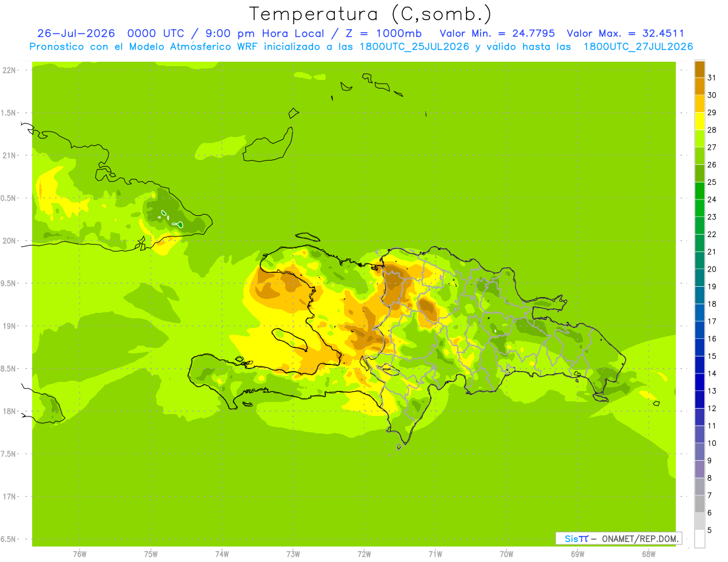Click the "8.5N" latitude tick label
The image size is (728, 562).
point(9,369)
